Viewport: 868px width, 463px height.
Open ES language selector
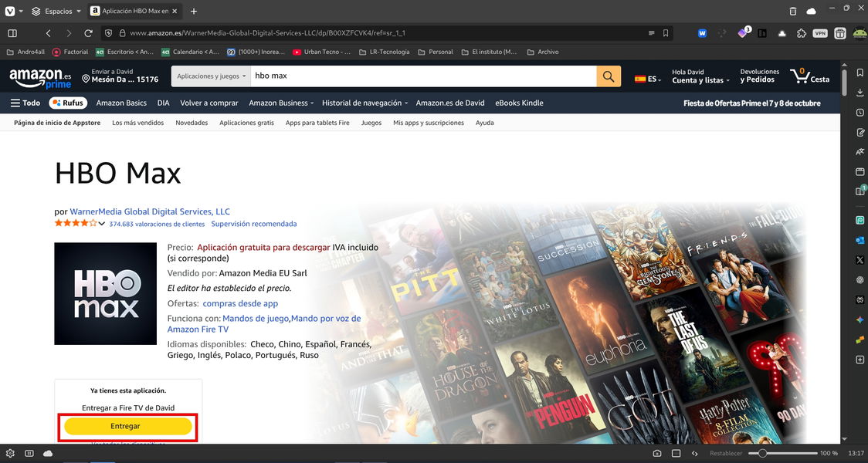pos(648,79)
